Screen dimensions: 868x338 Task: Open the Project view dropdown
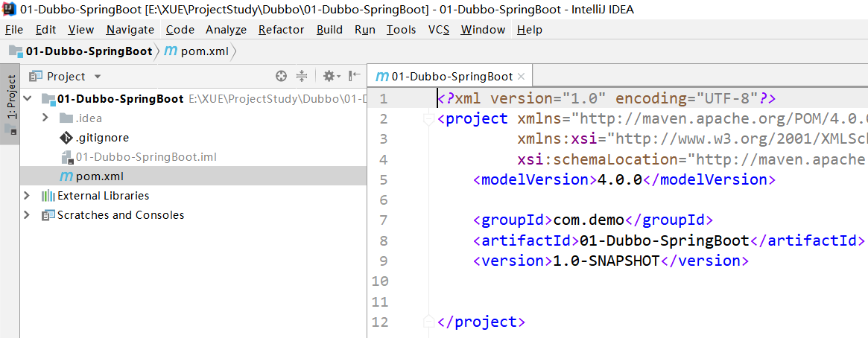tap(98, 77)
